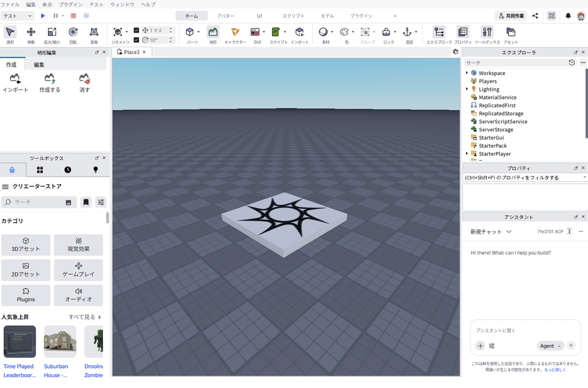The width and height of the screenshot is (588, 388).
Task: Toggle the ツールボックス toolbar button
Action: 487,35
